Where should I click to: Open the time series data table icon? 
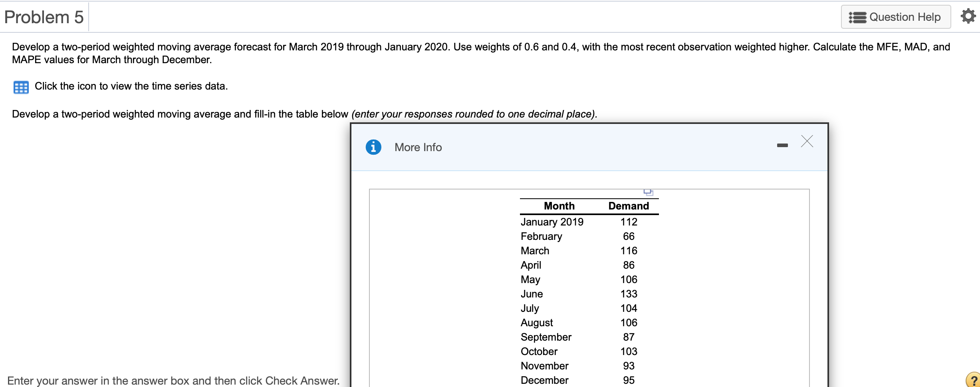tap(21, 87)
